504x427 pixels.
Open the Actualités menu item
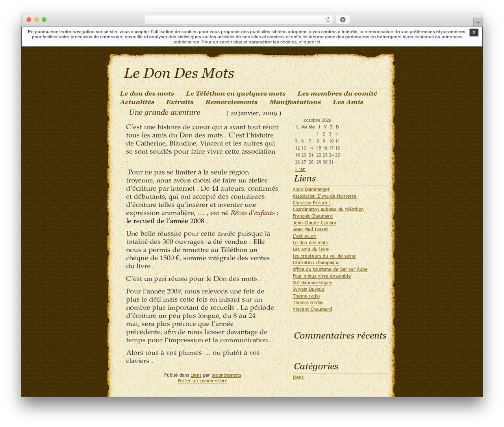pyautogui.click(x=137, y=102)
